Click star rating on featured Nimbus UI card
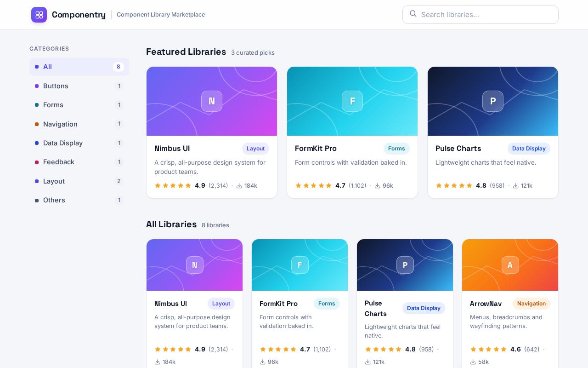Screen dimensions: 588x368 (x=173, y=186)
